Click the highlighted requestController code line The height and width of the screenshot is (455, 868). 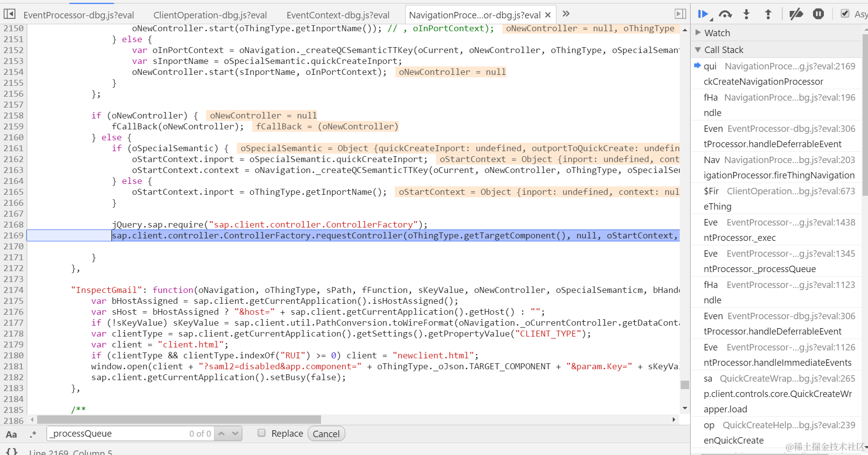(x=353, y=235)
